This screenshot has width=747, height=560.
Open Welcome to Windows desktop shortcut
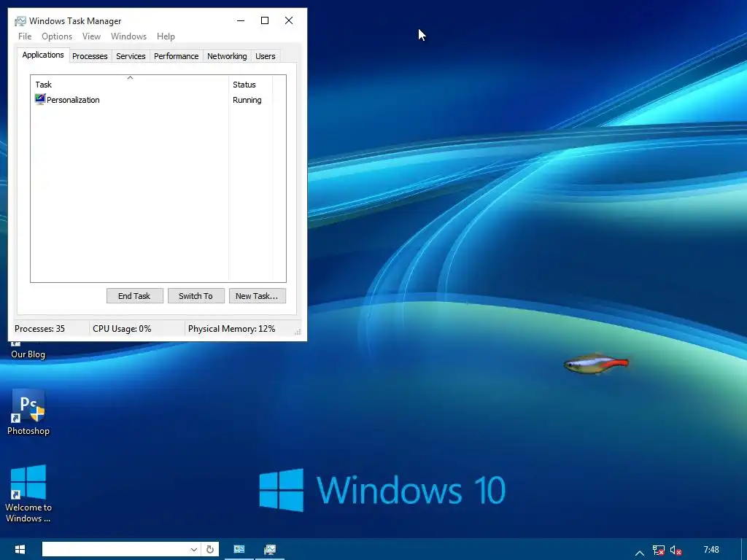click(x=28, y=494)
